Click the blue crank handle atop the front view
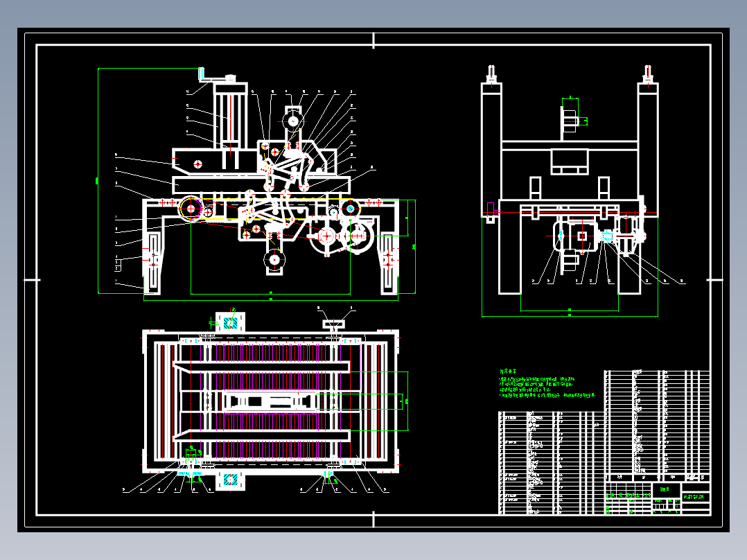747x560 pixels. click(201, 74)
